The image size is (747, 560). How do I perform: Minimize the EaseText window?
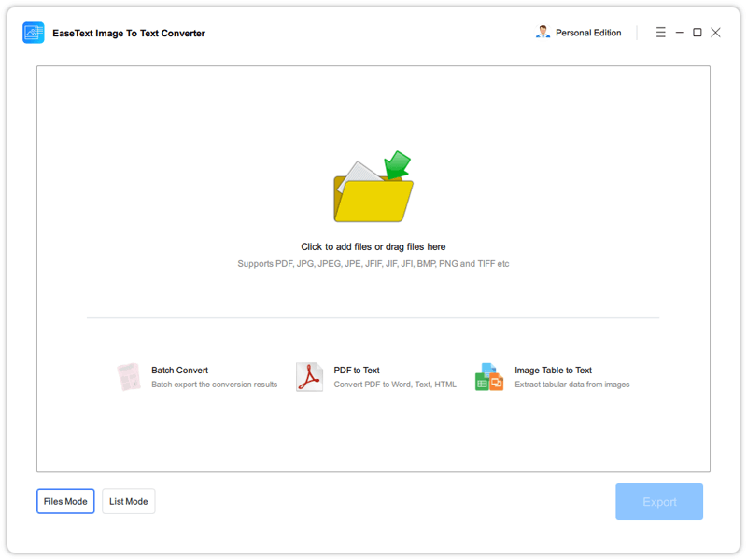pos(680,33)
